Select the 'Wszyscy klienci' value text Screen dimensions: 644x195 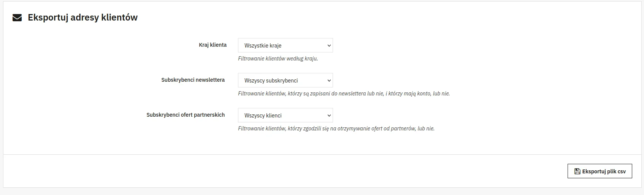[263, 116]
